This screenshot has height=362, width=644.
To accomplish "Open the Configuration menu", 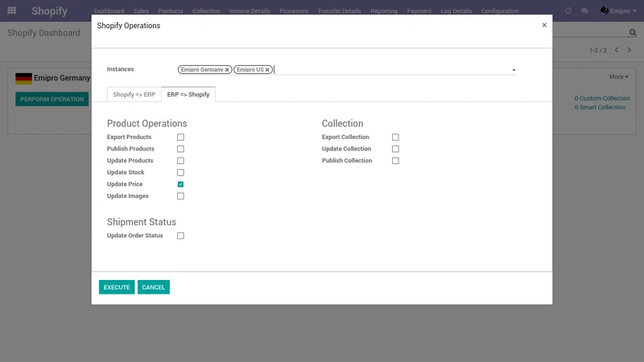I will [500, 11].
